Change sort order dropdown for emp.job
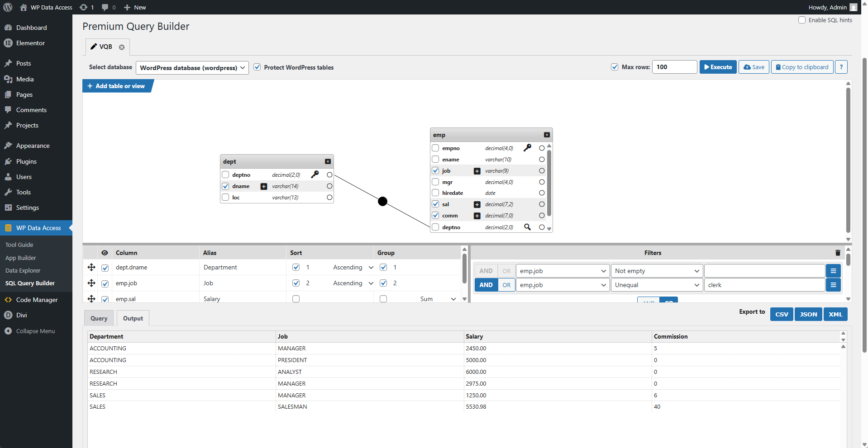This screenshot has width=868, height=448. (x=353, y=283)
